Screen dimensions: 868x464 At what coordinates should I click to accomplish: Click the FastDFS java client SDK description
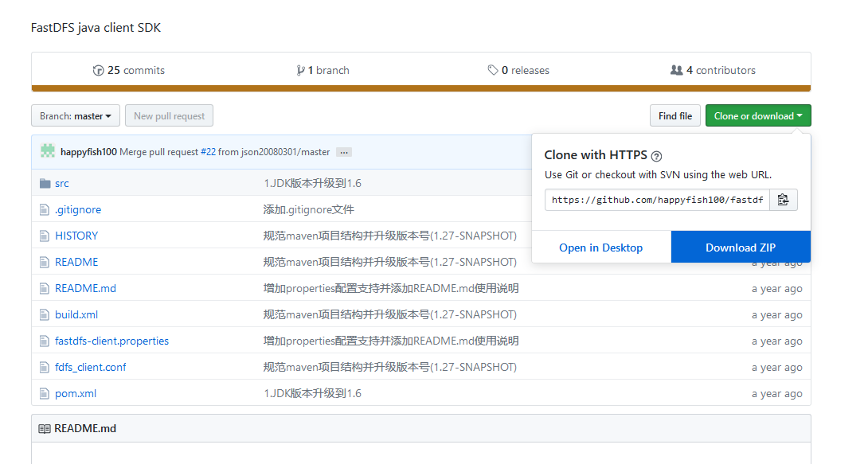click(x=96, y=28)
